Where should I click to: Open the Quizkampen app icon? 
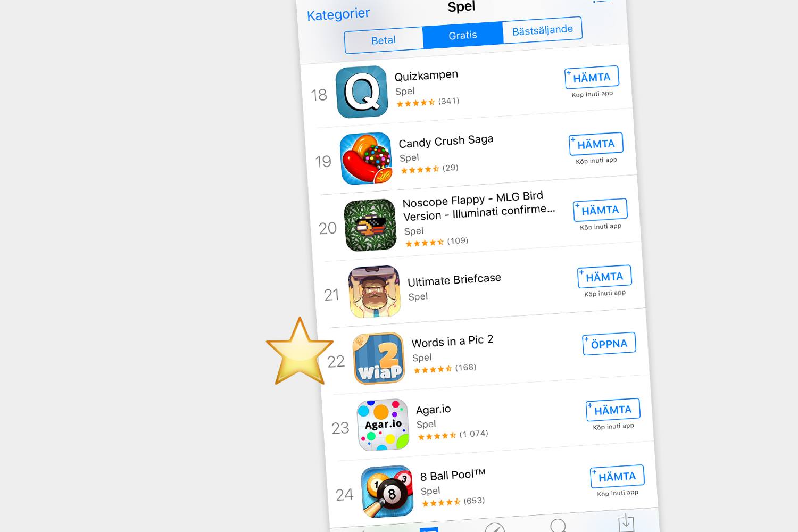pos(362,92)
